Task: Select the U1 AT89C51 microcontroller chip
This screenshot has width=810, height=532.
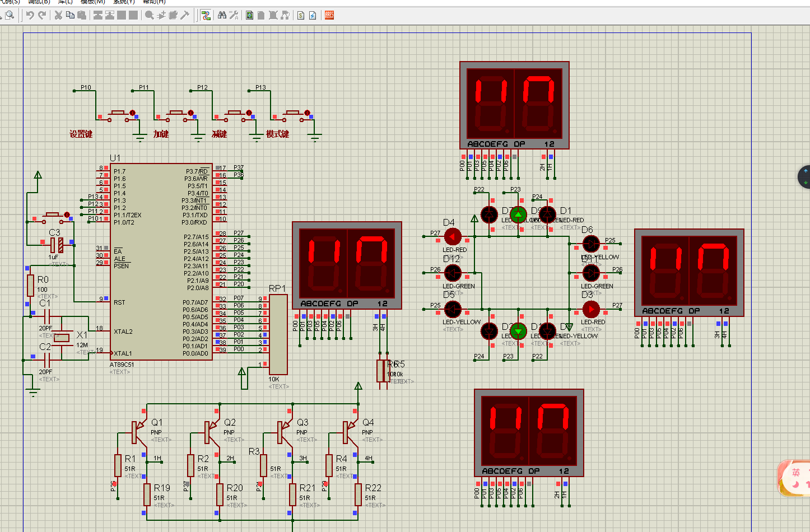Action: click(x=161, y=262)
